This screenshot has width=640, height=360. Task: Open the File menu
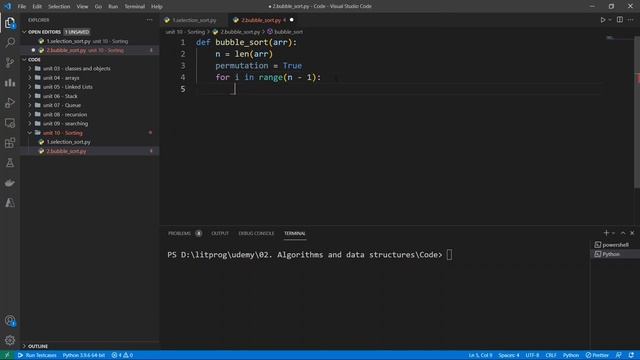(22, 7)
